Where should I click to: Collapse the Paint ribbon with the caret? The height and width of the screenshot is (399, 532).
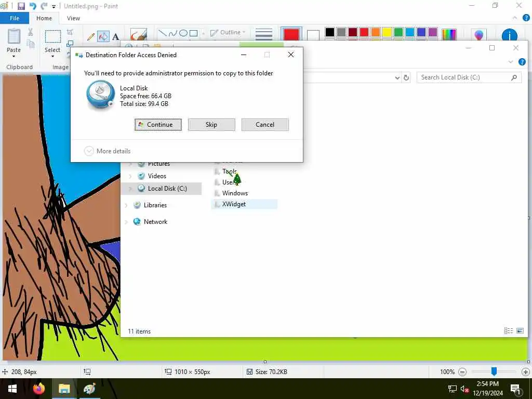pos(515,18)
